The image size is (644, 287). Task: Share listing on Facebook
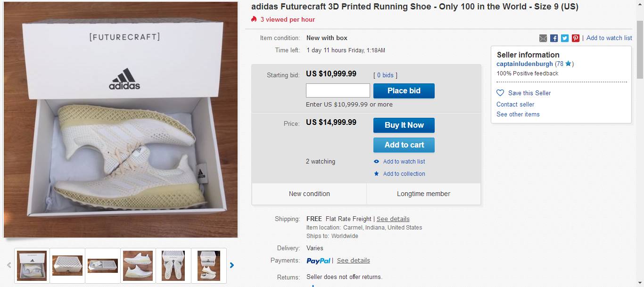(554, 38)
